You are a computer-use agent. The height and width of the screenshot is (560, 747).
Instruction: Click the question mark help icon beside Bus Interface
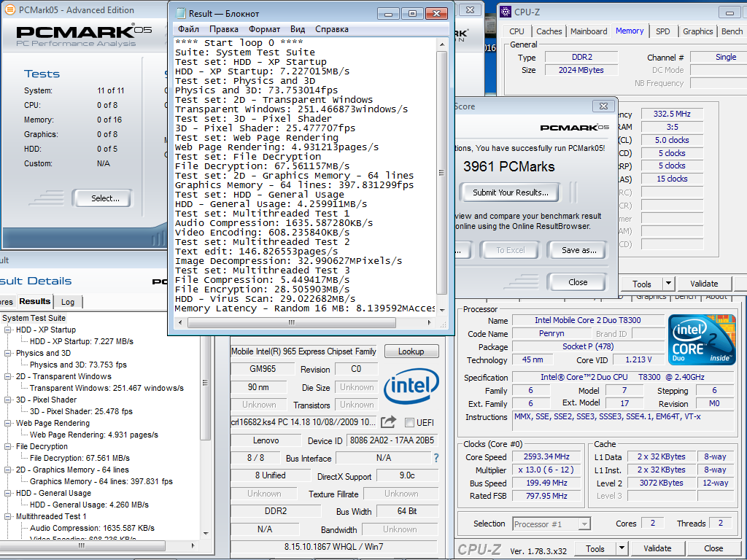(x=436, y=458)
